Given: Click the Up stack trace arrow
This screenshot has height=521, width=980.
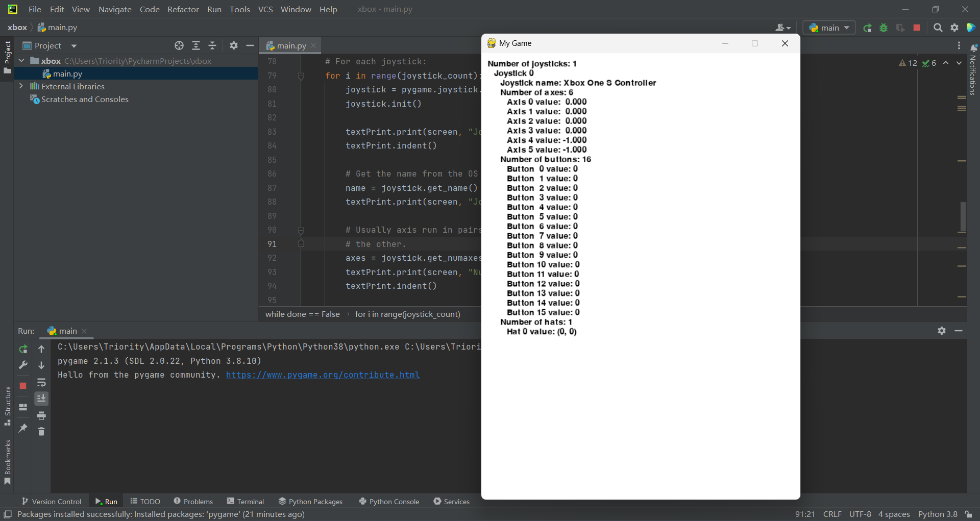Looking at the screenshot, I should pos(41,350).
